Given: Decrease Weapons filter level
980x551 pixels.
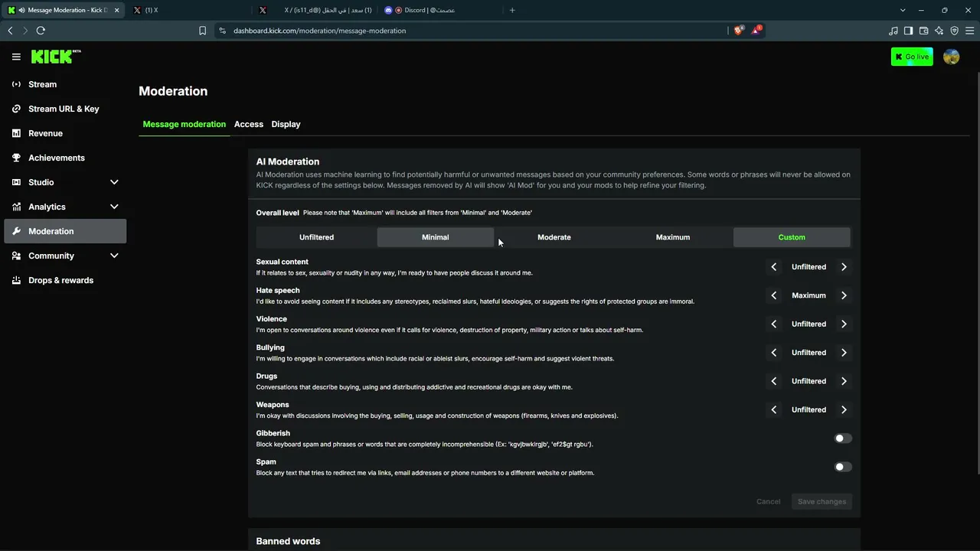Looking at the screenshot, I should pos(774,409).
